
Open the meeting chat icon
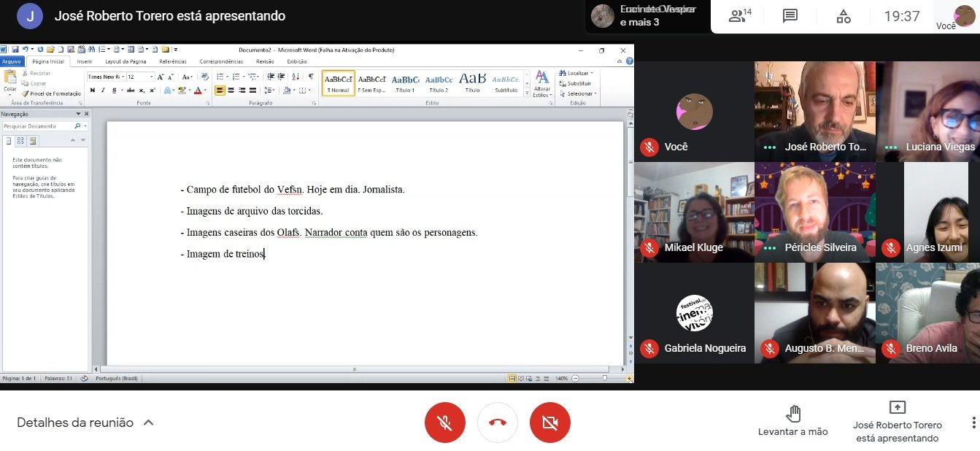click(x=790, y=16)
